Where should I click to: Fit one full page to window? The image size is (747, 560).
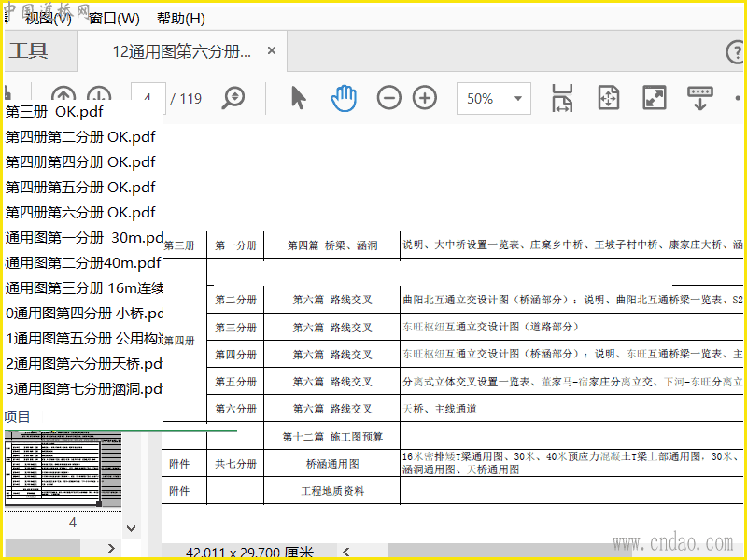coord(609,98)
